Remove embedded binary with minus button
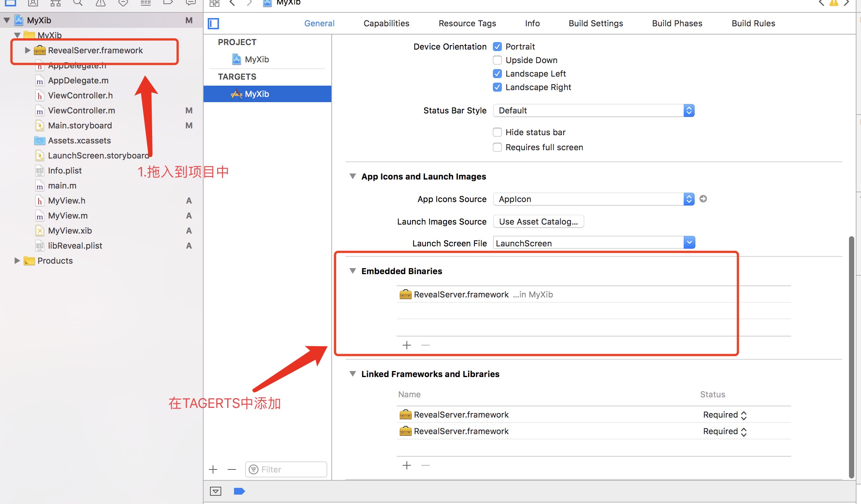Viewport: 861px width, 504px height. pos(426,345)
